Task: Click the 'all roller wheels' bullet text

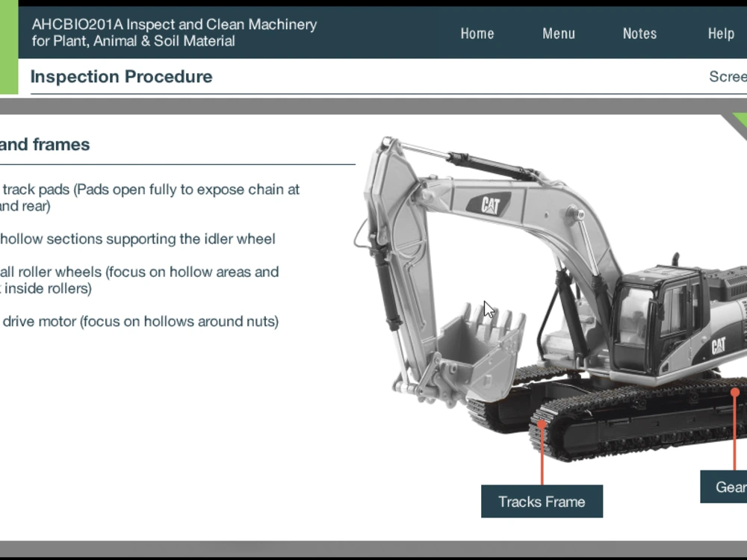Action: pyautogui.click(x=139, y=280)
